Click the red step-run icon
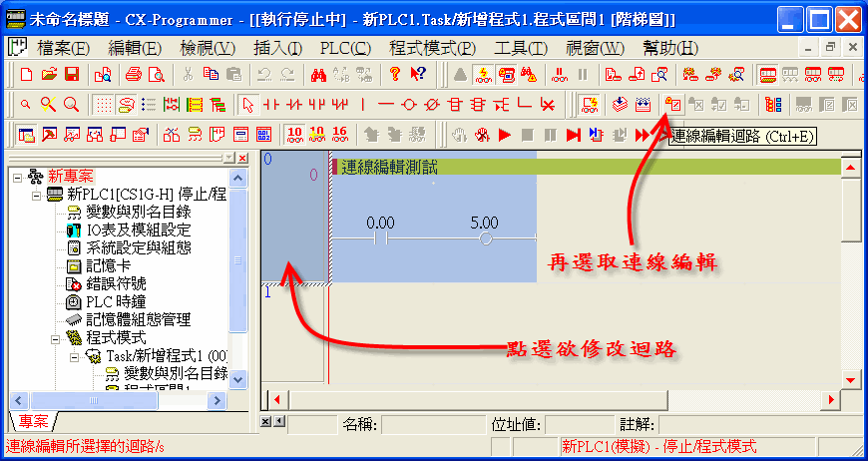This screenshot has height=461, width=868. click(x=573, y=135)
